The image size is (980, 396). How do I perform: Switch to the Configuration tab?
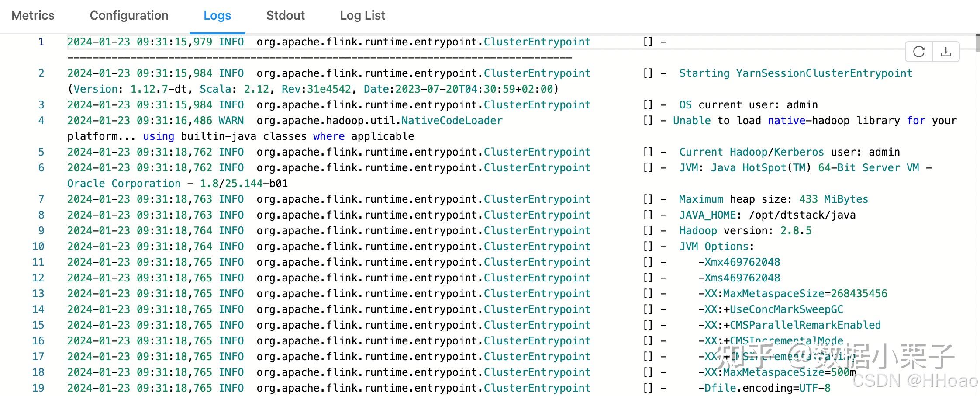(x=129, y=16)
